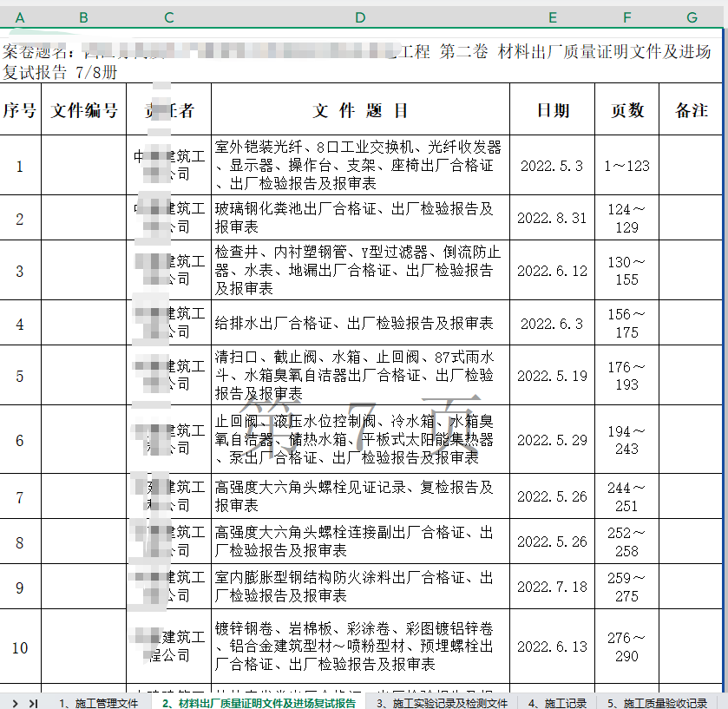Screen dimensions: 728x709
Task: Open the 施工管理文件 sheet tab
Action: click(x=98, y=702)
